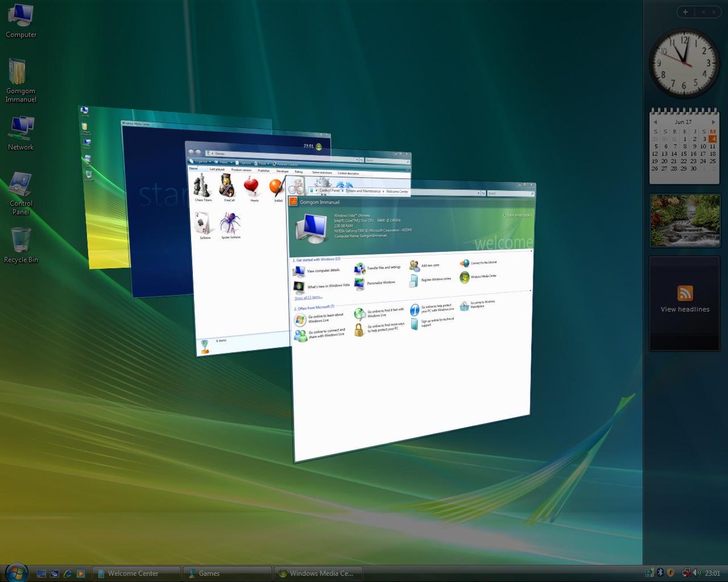Click Show Desktop in Quick Launch
This screenshot has height=582, width=728.
(x=42, y=573)
